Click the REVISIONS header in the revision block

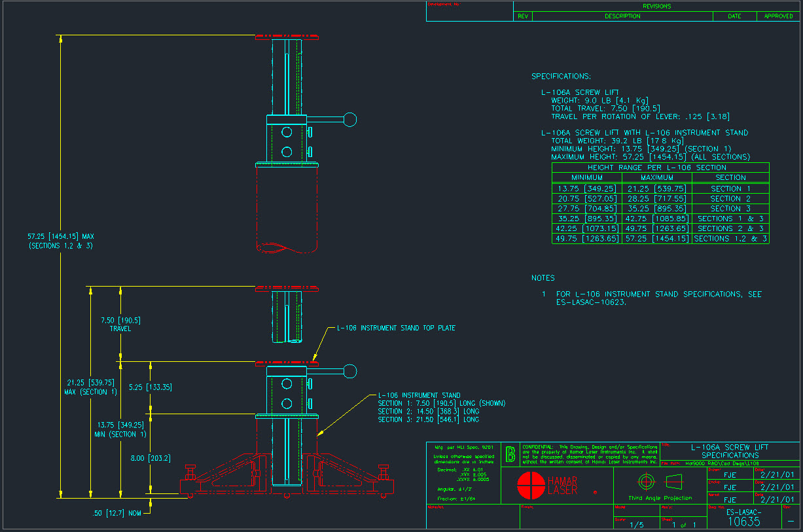(656, 6)
